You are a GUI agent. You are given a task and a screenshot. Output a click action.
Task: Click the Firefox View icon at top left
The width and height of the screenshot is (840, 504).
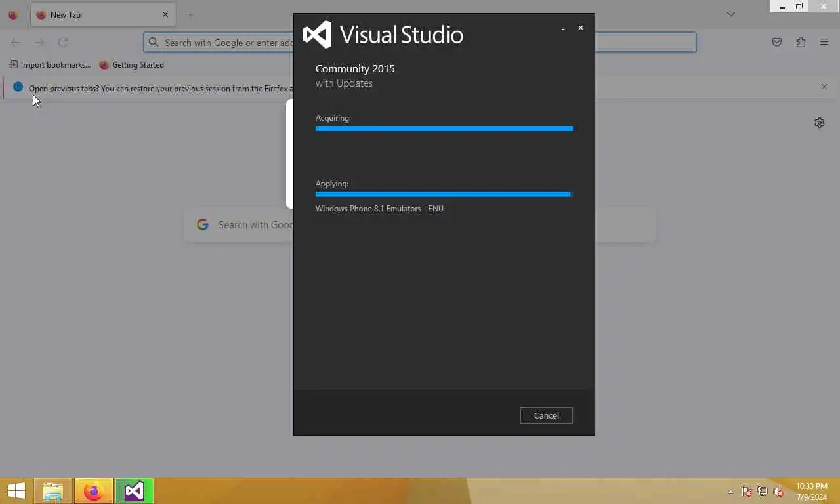click(x=12, y=14)
